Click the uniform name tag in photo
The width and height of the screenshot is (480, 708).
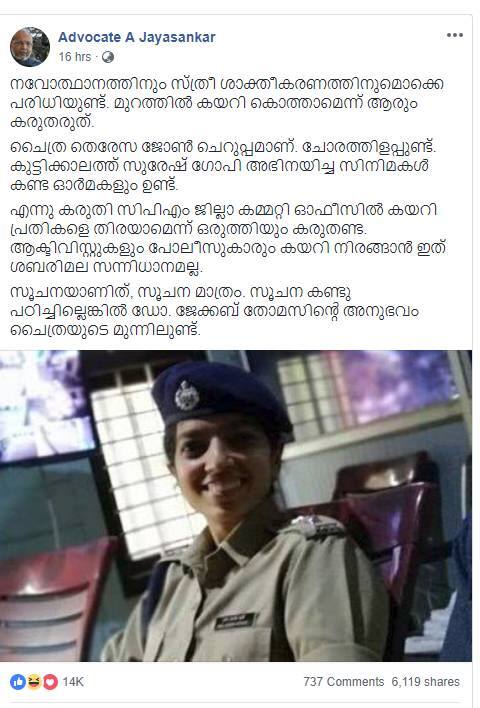tap(236, 621)
